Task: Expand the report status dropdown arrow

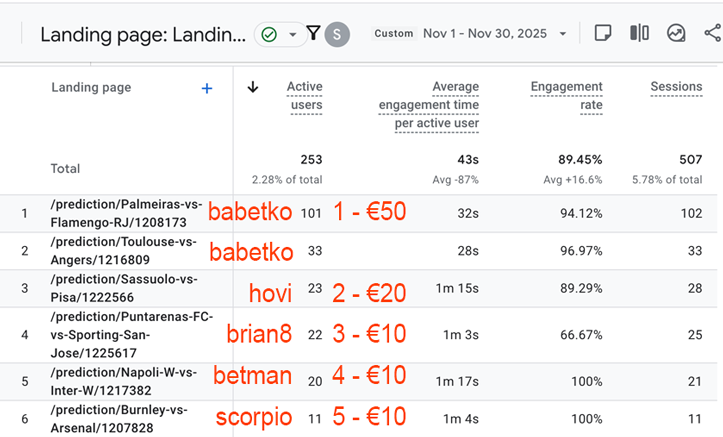Action: point(292,34)
